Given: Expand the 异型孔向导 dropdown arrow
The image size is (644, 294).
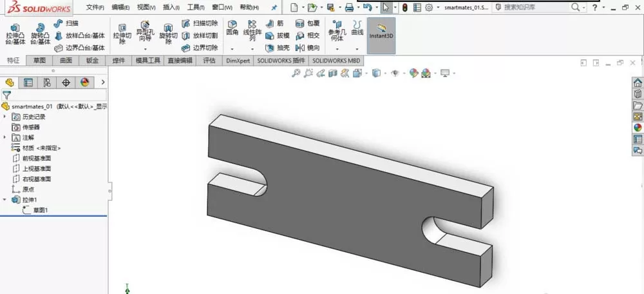Looking at the screenshot, I should 145,48.
